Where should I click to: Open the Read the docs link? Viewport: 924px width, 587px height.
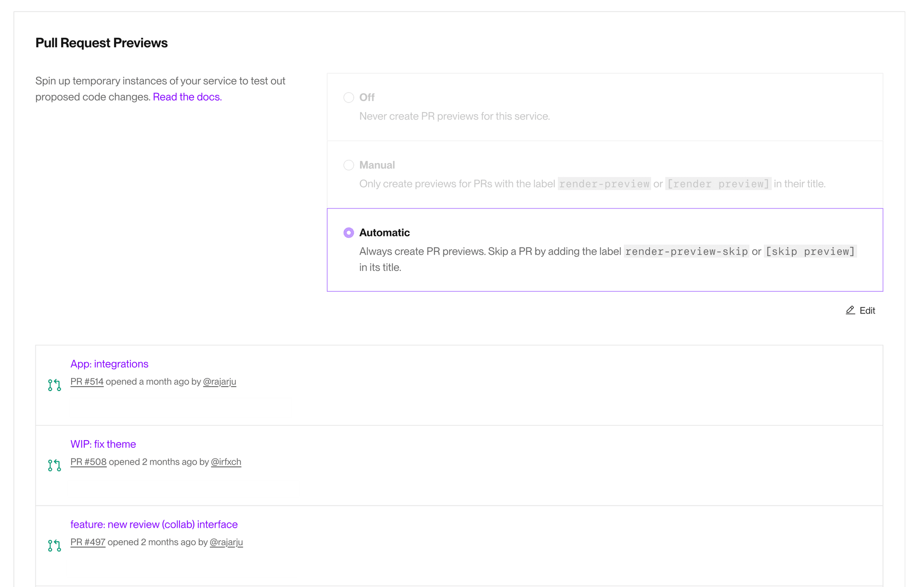[187, 97]
